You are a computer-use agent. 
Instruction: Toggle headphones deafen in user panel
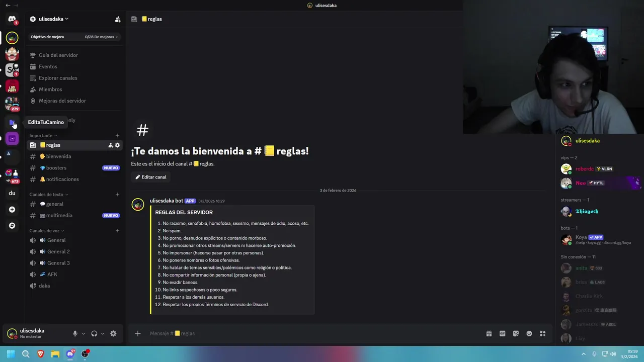[94, 333]
